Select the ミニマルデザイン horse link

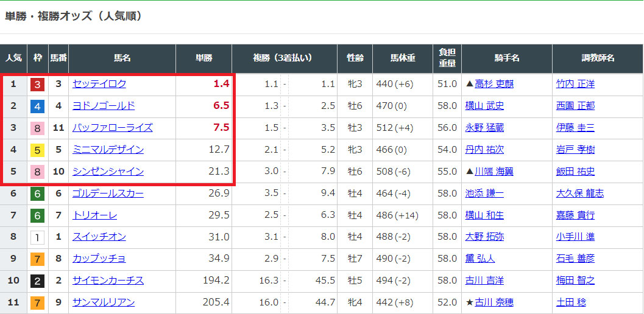(x=108, y=150)
